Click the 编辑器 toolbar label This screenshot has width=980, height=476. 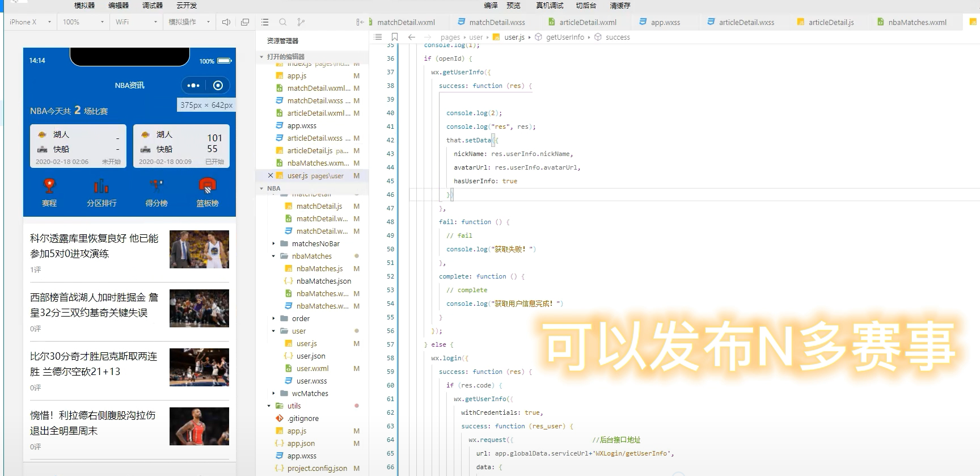[119, 5]
